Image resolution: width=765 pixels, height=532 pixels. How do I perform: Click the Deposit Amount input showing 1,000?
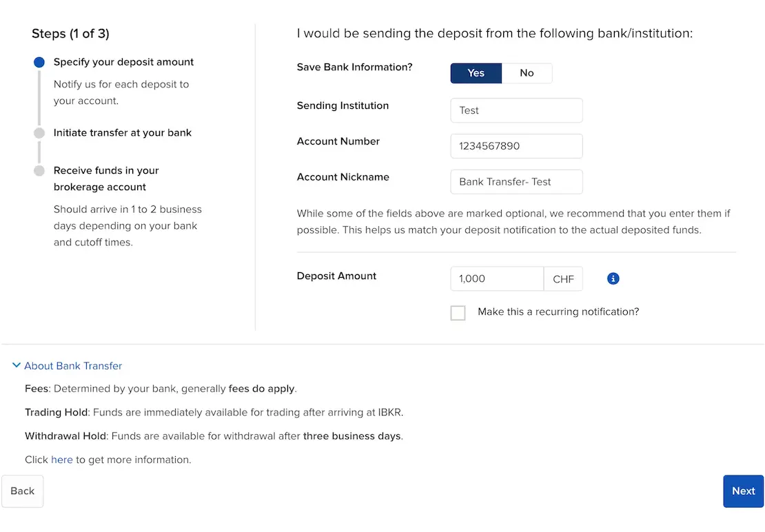tap(496, 279)
